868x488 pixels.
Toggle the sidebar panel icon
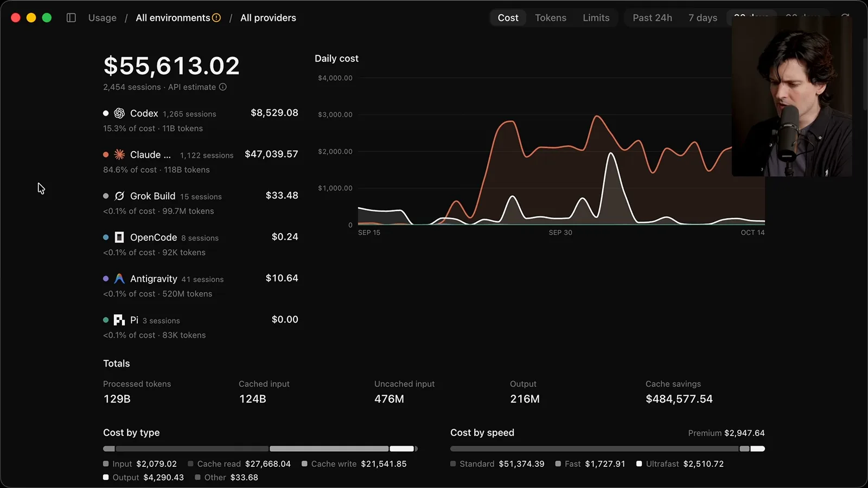pos(71,18)
